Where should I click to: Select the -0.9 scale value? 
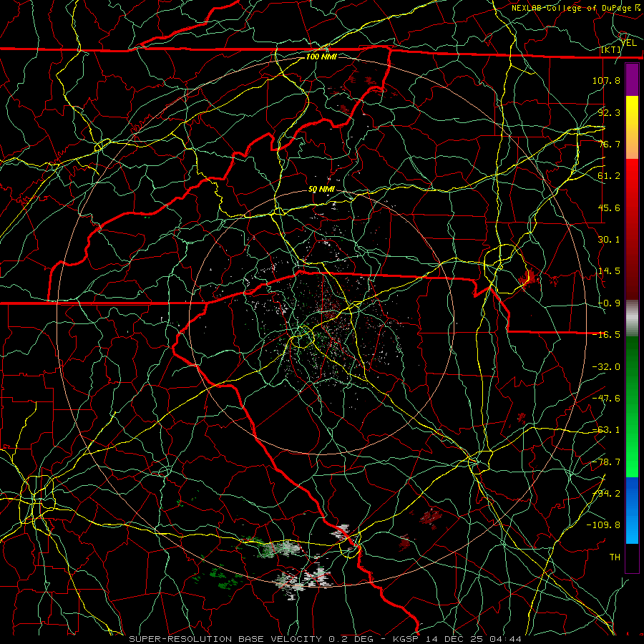click(x=609, y=303)
